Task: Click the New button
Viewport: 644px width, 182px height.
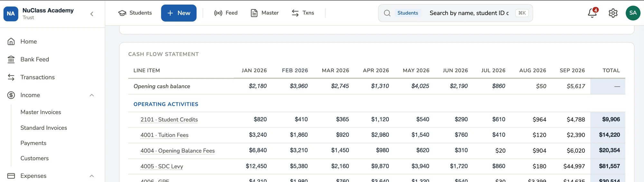Action: (179, 13)
